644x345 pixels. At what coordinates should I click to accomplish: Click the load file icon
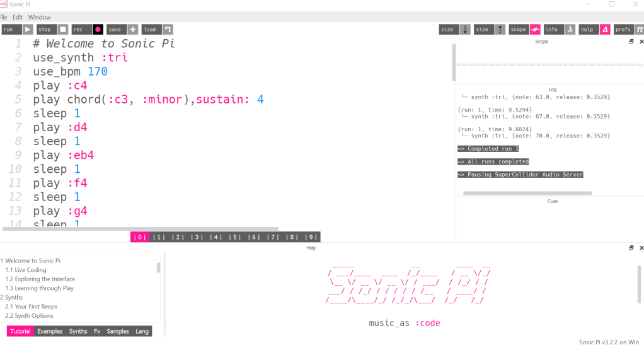click(x=168, y=30)
